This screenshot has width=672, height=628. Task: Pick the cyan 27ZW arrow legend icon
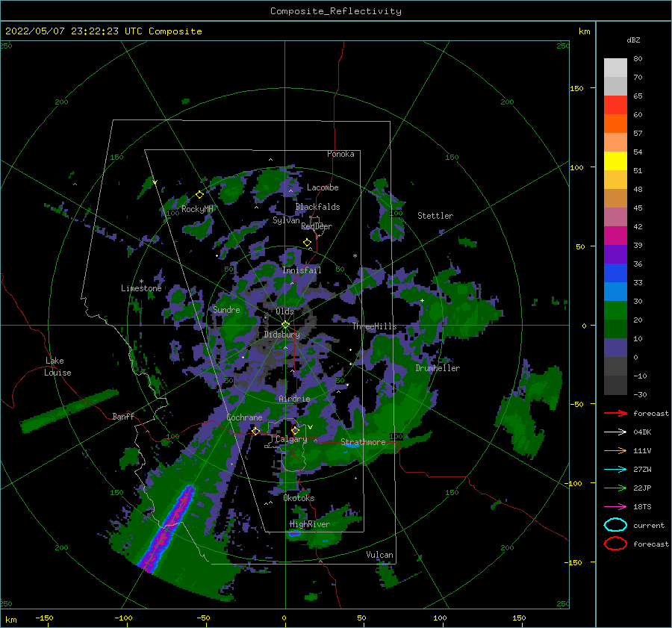pos(615,470)
